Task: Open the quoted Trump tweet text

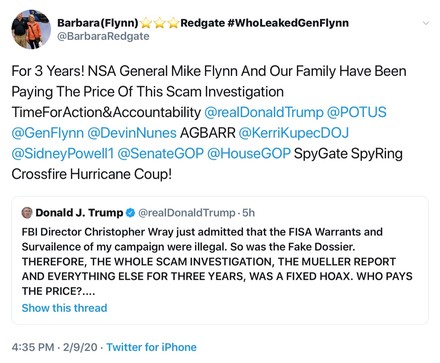Action: [x=217, y=261]
